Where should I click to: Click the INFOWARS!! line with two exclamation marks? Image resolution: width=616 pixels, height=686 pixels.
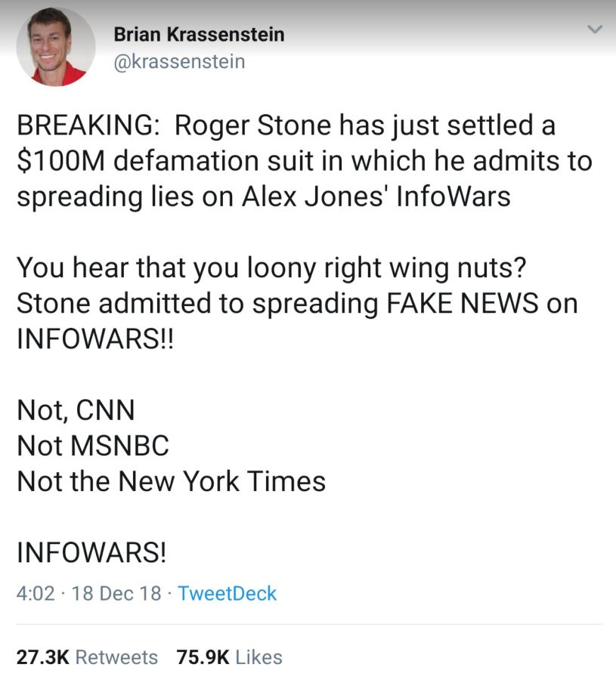[x=94, y=338]
